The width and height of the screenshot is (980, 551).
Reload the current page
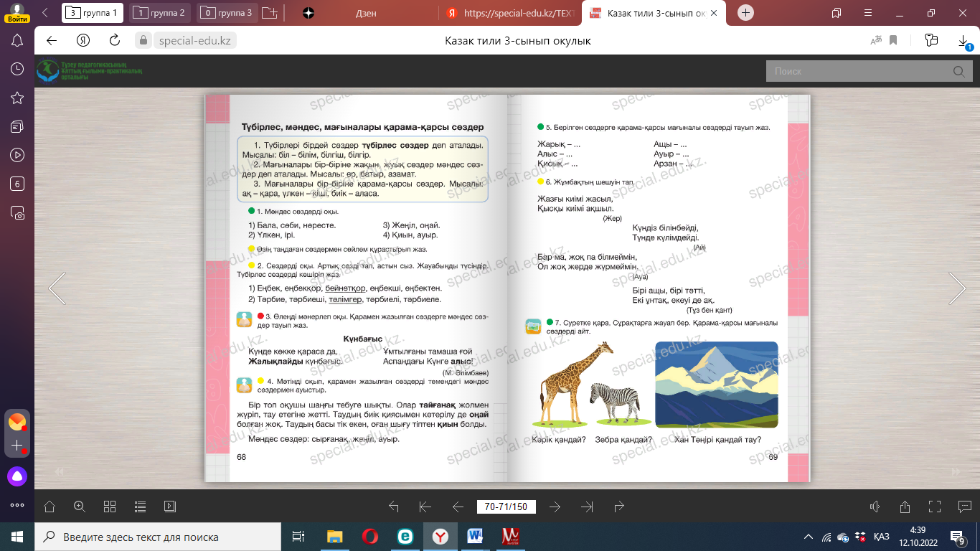[115, 40]
